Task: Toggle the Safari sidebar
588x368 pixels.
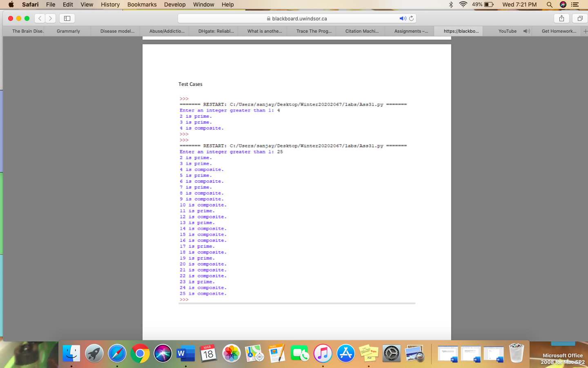Action: pos(67,18)
